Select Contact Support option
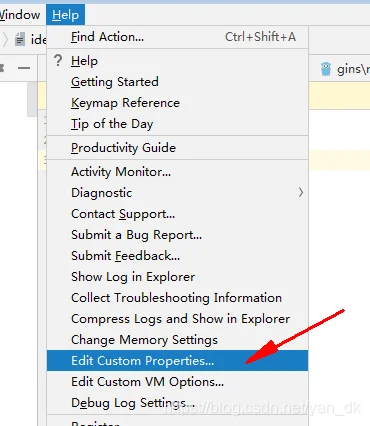The height and width of the screenshot is (426, 370). 177,214
